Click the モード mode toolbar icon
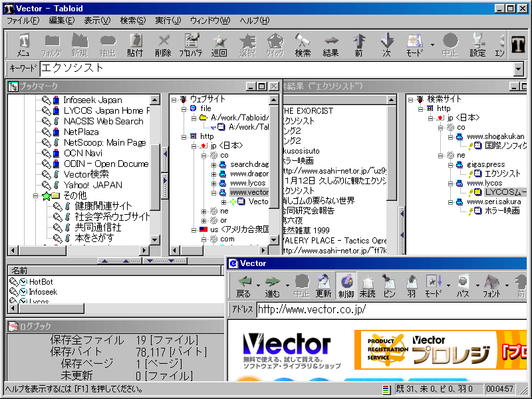The image size is (532, 399). click(414, 45)
